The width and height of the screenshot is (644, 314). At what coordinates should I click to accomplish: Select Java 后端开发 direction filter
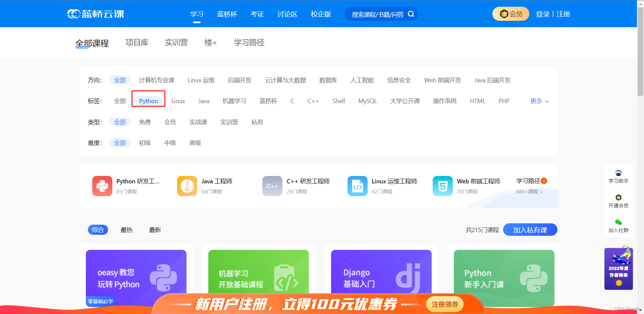click(x=492, y=80)
